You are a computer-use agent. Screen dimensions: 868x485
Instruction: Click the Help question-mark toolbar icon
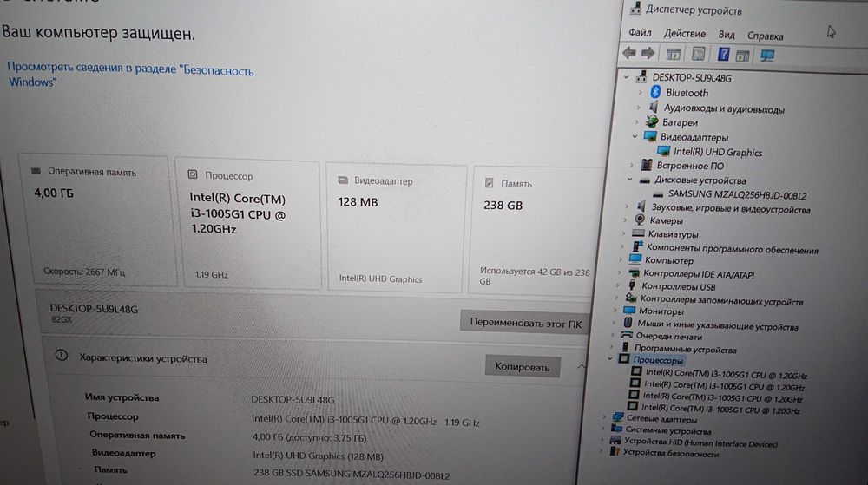point(723,54)
